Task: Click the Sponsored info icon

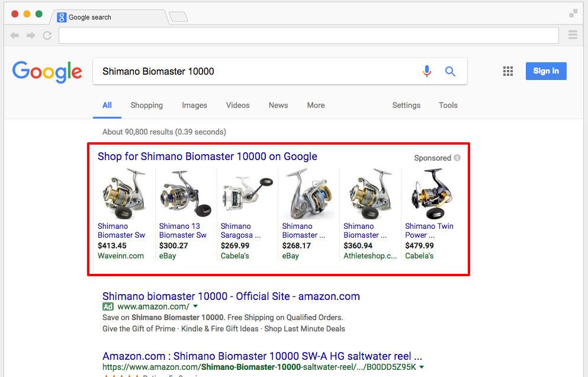Action: [x=457, y=158]
